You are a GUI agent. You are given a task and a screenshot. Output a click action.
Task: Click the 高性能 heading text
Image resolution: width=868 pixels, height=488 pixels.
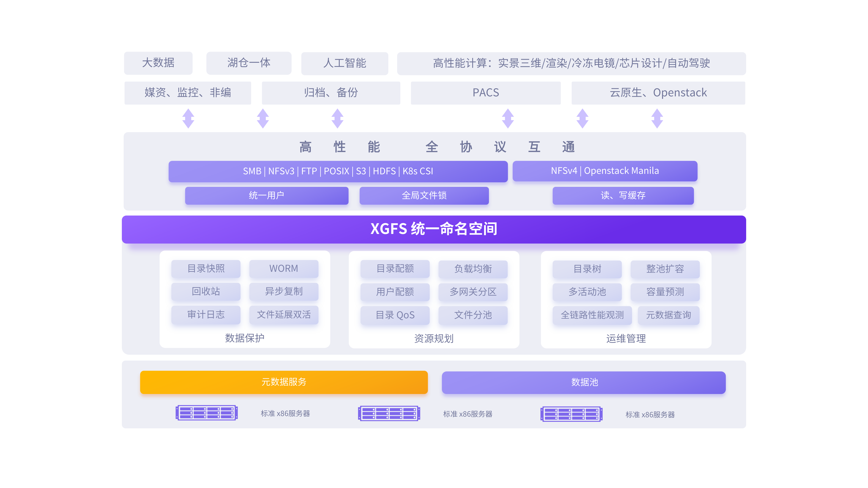click(340, 147)
